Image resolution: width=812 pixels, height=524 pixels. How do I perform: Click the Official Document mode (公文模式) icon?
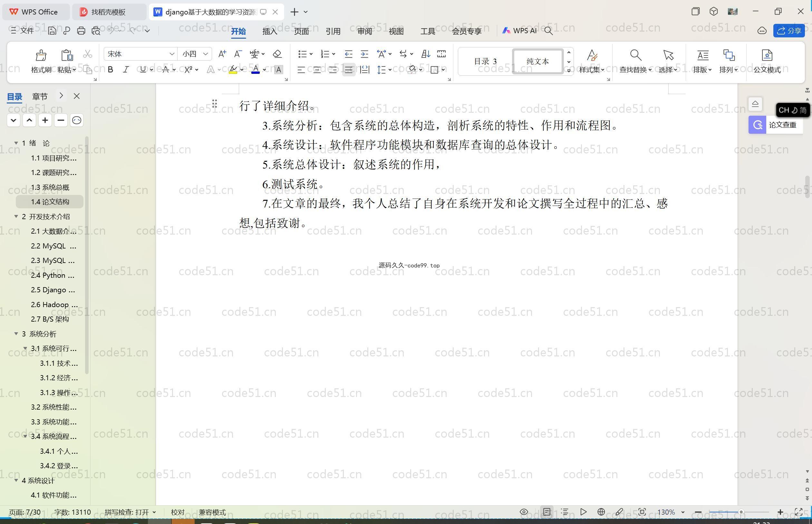click(x=767, y=55)
